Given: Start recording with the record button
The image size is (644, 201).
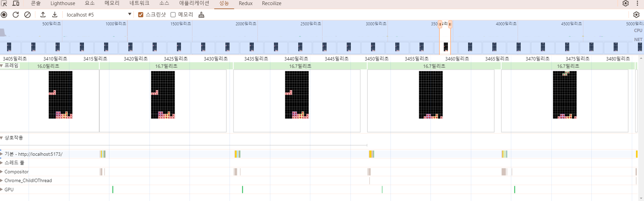Looking at the screenshot, I should pos(4,15).
